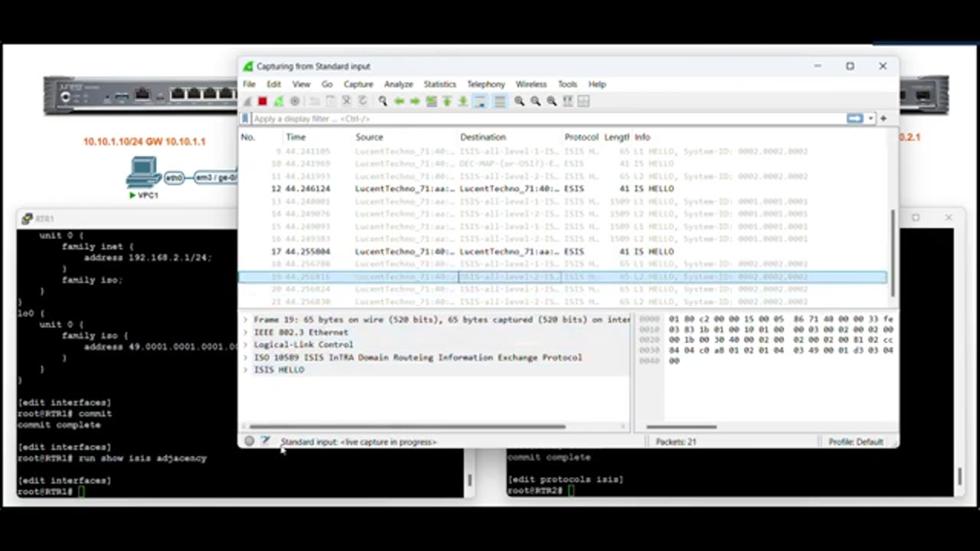
Task: Expand the Logical-Link Control node
Action: click(x=246, y=344)
